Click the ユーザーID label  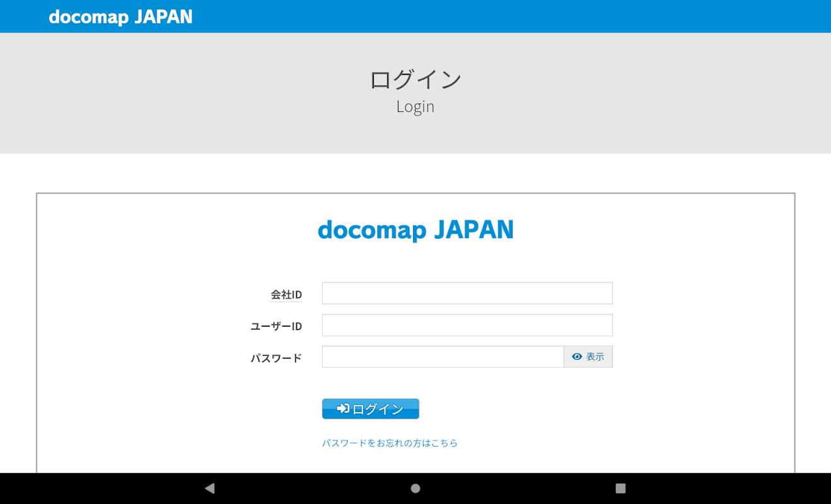tap(276, 326)
